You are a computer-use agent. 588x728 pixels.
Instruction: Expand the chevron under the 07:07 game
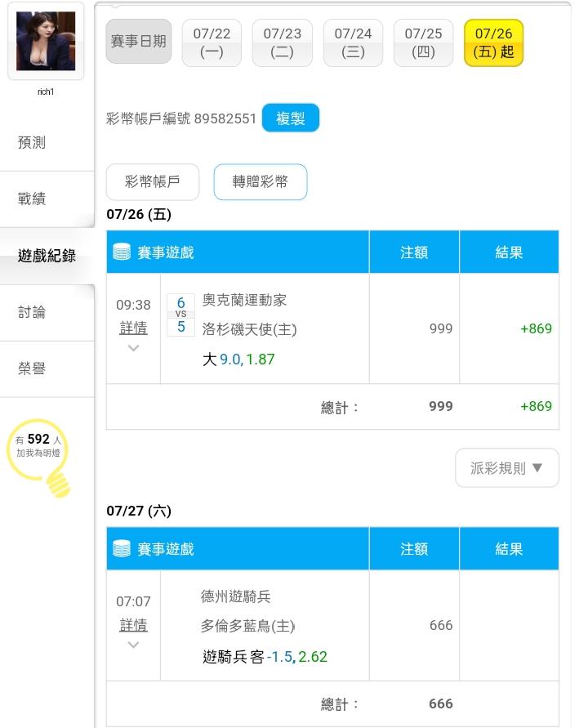click(x=134, y=645)
